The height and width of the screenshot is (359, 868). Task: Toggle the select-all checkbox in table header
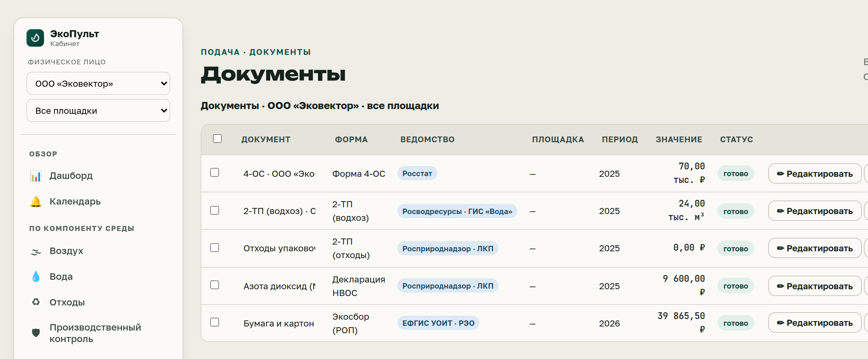217,139
